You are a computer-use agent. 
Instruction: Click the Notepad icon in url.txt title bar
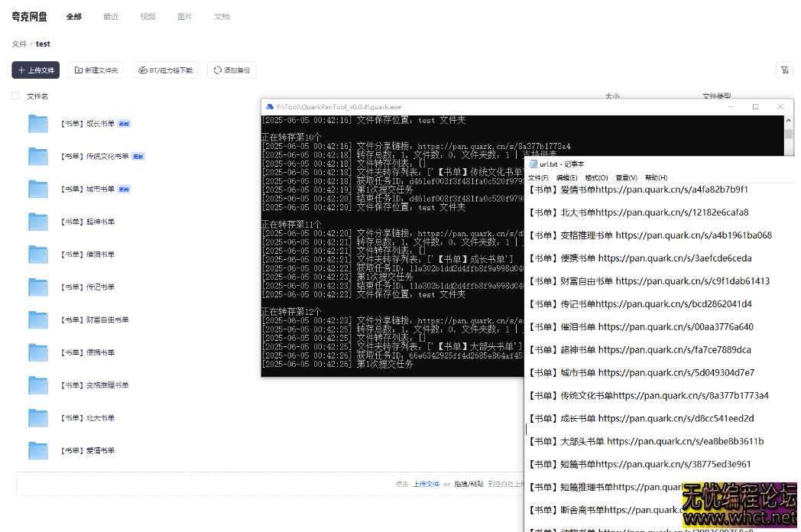[533, 163]
